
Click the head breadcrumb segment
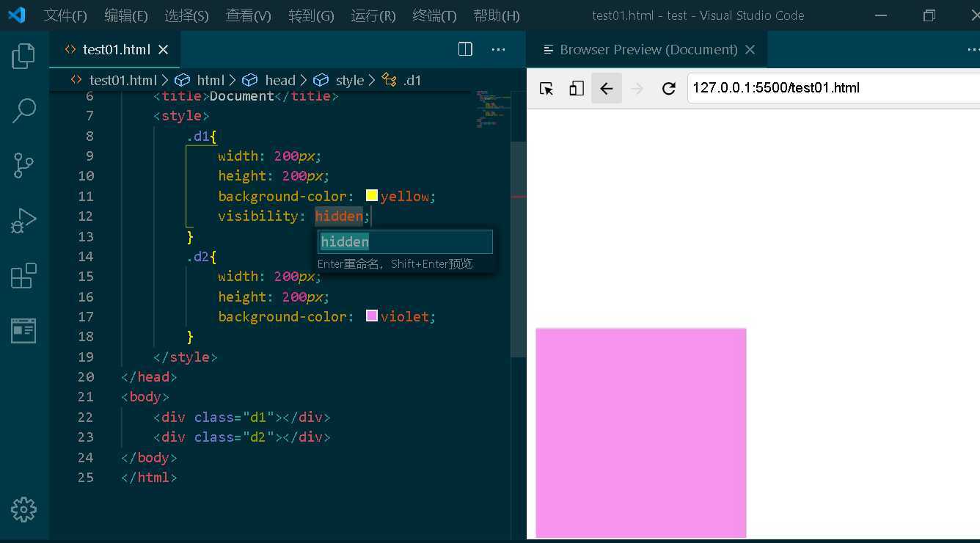(x=280, y=80)
